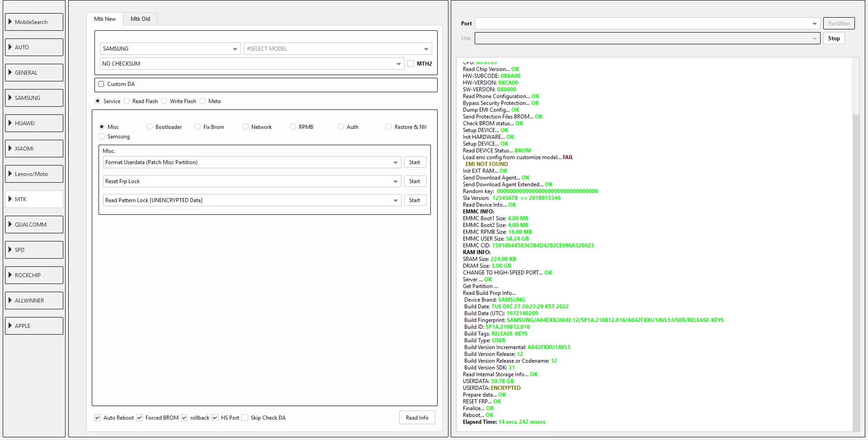Expand the HUAWEI sidebar section arrow
868x440 pixels.
click(x=10, y=123)
